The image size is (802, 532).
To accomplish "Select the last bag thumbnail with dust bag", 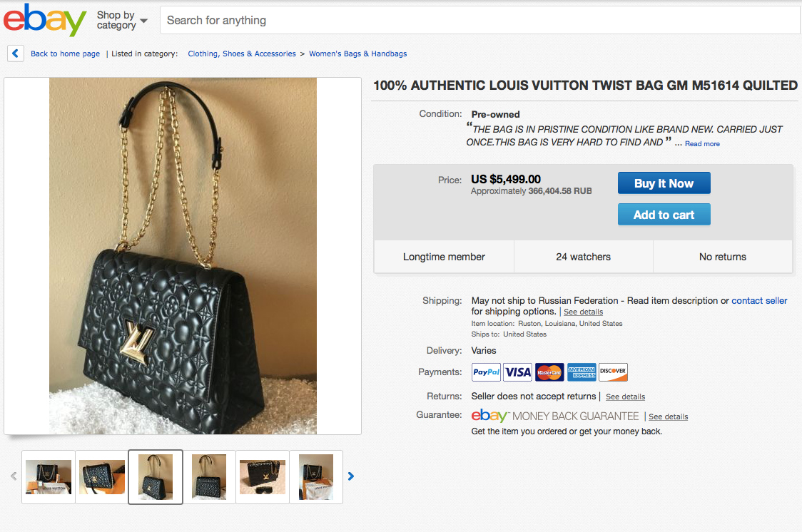I will tap(316, 476).
